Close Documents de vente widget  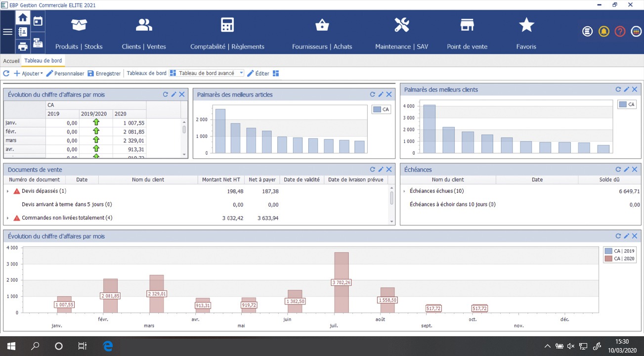point(389,170)
